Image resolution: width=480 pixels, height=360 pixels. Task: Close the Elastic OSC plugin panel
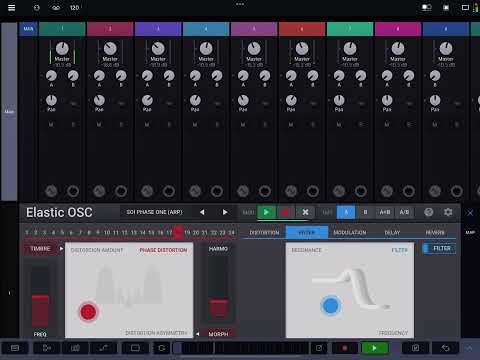[470, 213]
